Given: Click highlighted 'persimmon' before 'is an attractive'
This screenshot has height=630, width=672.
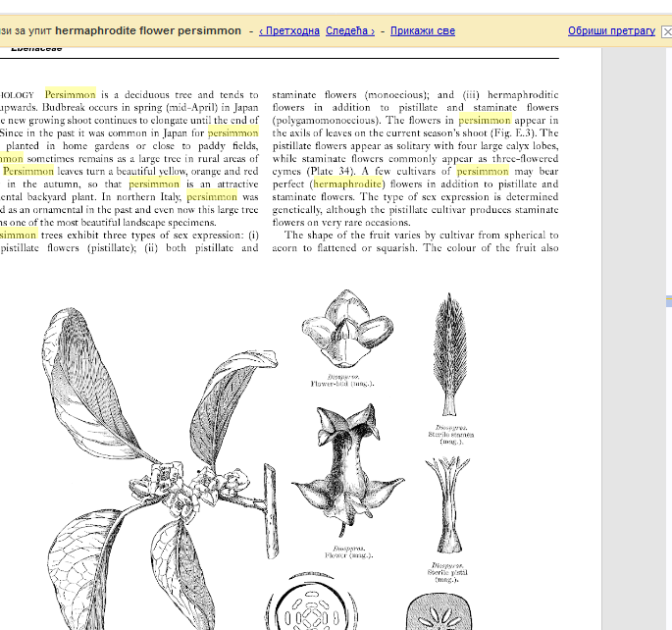Looking at the screenshot, I should tap(154, 184).
